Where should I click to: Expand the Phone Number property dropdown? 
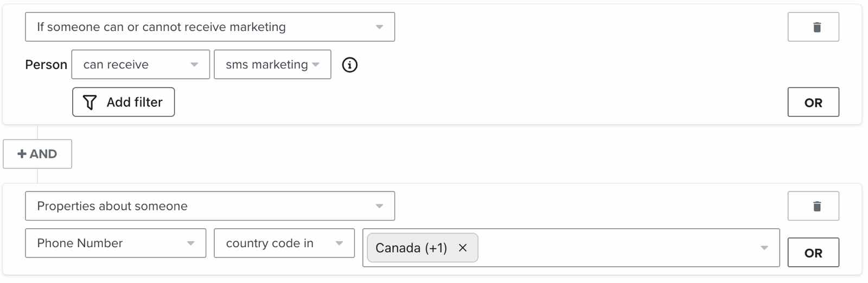[x=115, y=243]
